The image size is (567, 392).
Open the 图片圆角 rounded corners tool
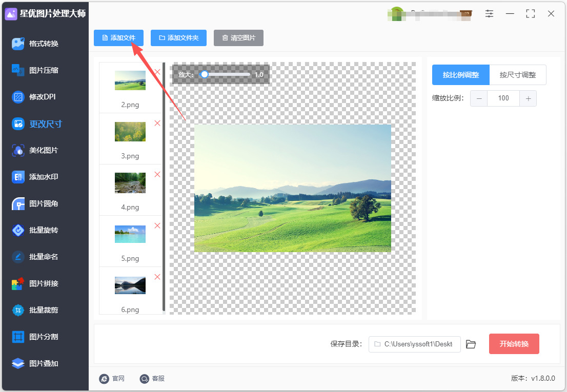(x=35, y=204)
